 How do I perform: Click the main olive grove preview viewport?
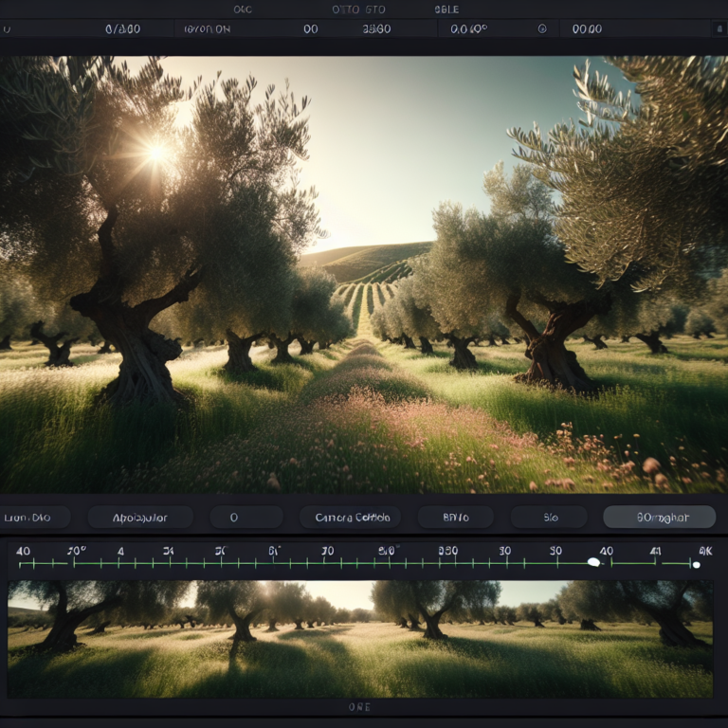point(364,274)
